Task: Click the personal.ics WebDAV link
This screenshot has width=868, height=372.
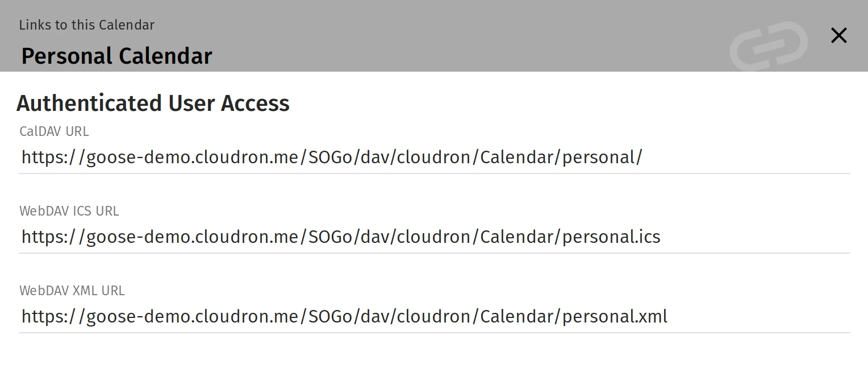Action: 340,236
